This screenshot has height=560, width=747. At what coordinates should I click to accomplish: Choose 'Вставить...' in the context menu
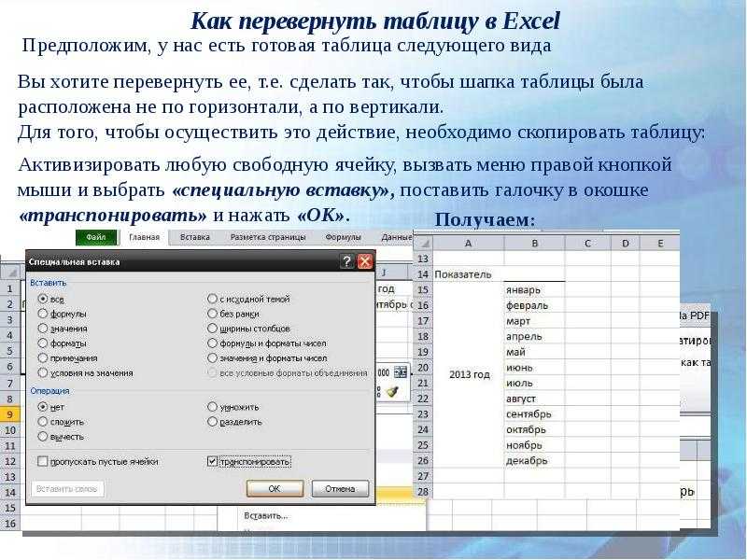(x=266, y=516)
